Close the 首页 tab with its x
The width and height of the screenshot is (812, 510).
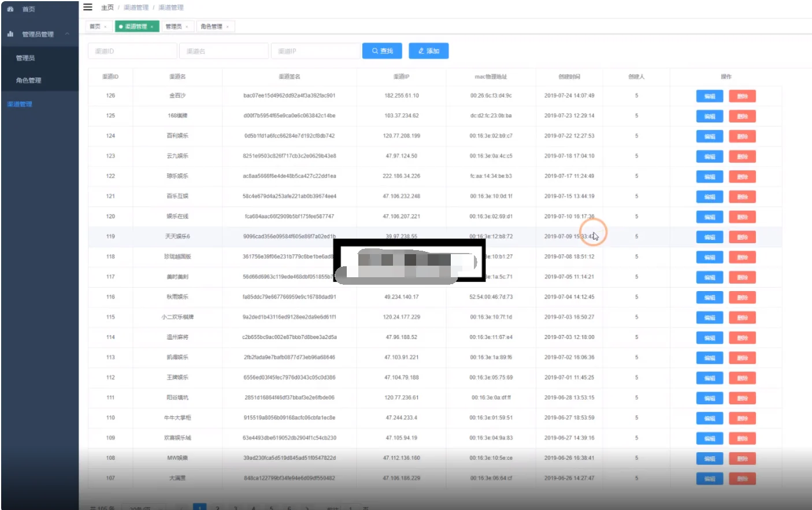pos(105,27)
